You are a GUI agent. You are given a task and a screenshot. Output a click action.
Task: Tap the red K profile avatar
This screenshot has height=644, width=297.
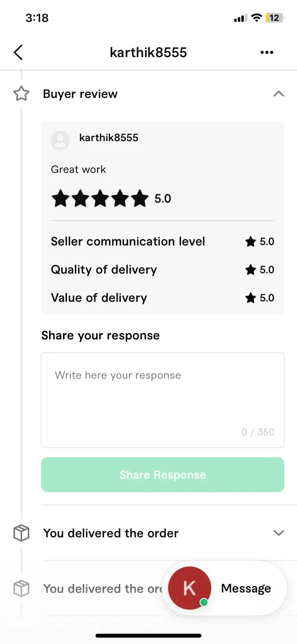pyautogui.click(x=190, y=588)
